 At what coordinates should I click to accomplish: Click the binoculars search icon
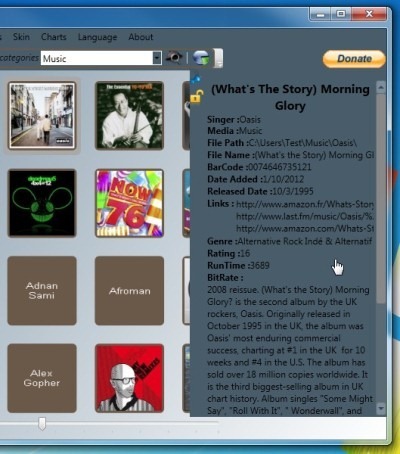(x=174, y=58)
